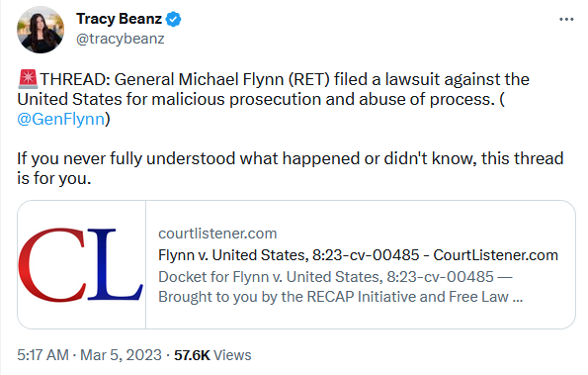Open the @tracybeanz handle
588x375 pixels.
click(x=120, y=39)
